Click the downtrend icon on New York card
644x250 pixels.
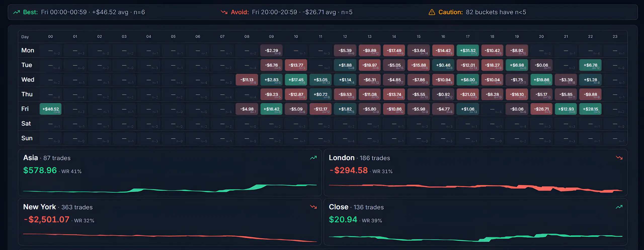pyautogui.click(x=313, y=207)
